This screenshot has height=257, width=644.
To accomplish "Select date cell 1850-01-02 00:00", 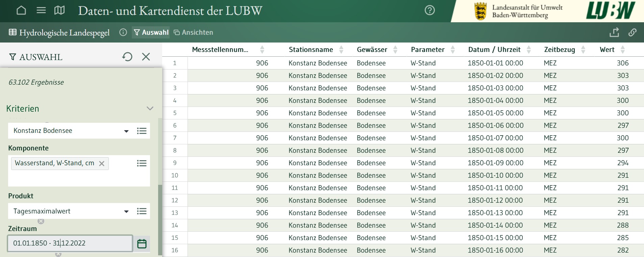I will tap(495, 76).
